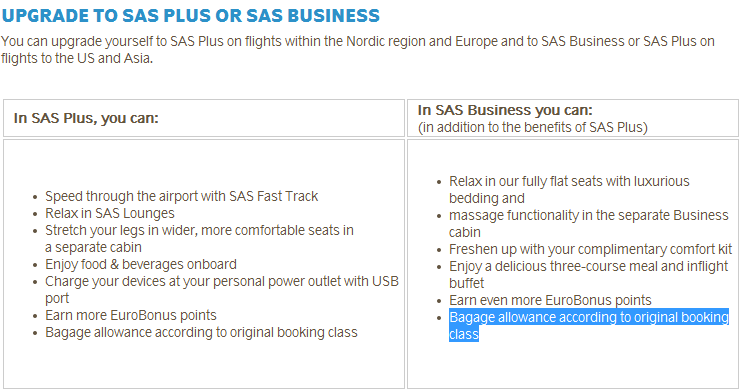The height and width of the screenshot is (392, 740).
Task: Click '(in addition to the benefits of SAS Plus)' text
Action: click(x=532, y=127)
